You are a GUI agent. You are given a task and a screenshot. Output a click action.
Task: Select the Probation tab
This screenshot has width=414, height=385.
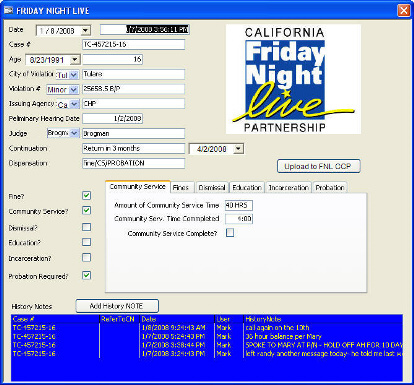330,188
